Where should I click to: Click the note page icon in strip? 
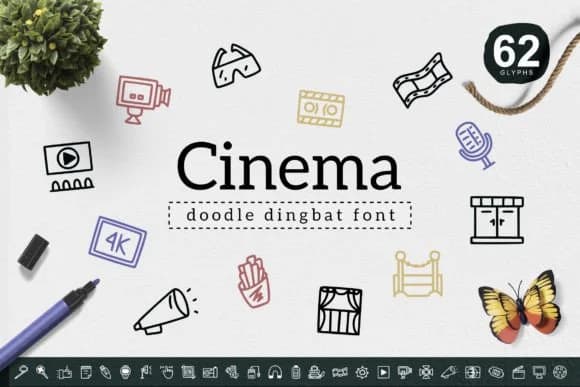pyautogui.click(x=86, y=372)
